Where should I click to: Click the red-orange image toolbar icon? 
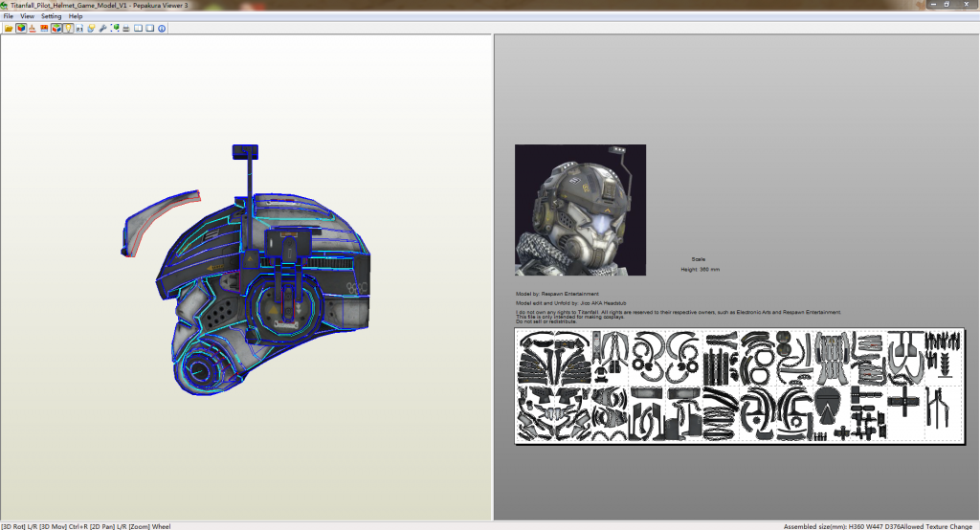(44, 28)
